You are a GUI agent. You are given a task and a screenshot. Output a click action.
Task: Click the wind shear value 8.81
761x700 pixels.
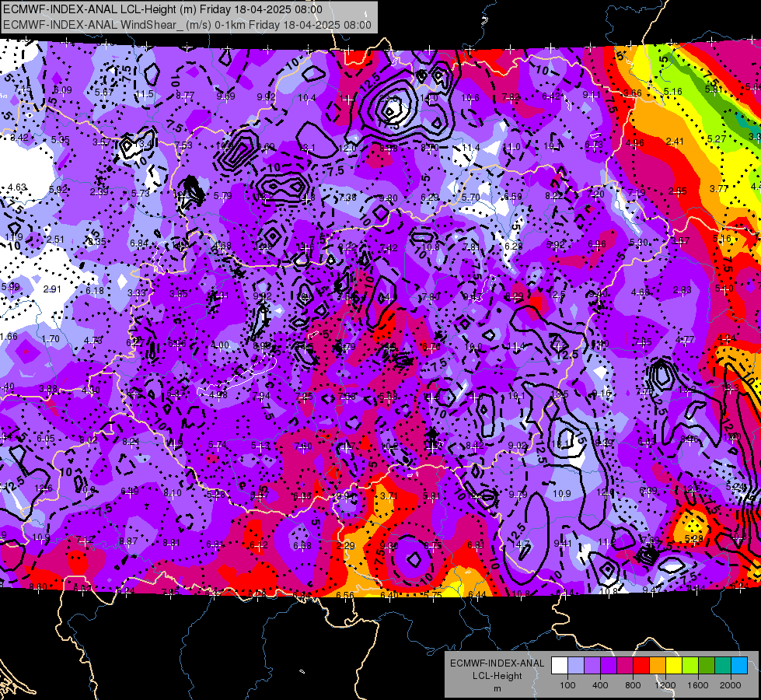pos(171,543)
